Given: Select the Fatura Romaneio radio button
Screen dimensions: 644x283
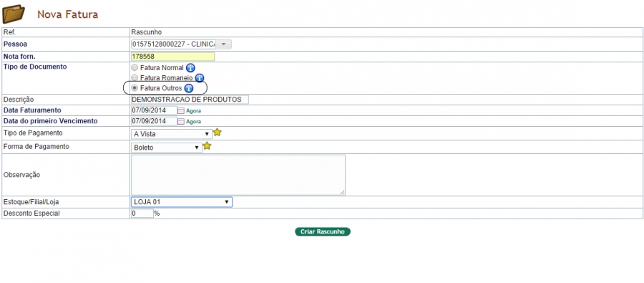Looking at the screenshot, I should click(135, 78).
